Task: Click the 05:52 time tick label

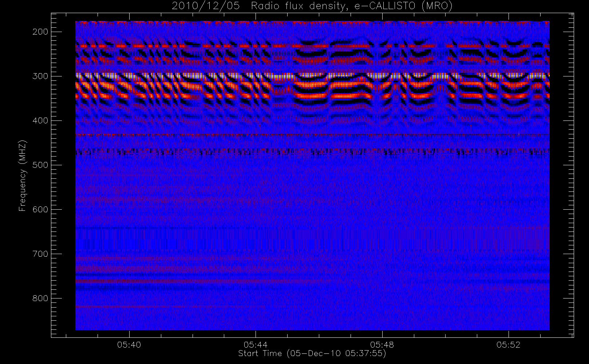Action: (x=509, y=345)
